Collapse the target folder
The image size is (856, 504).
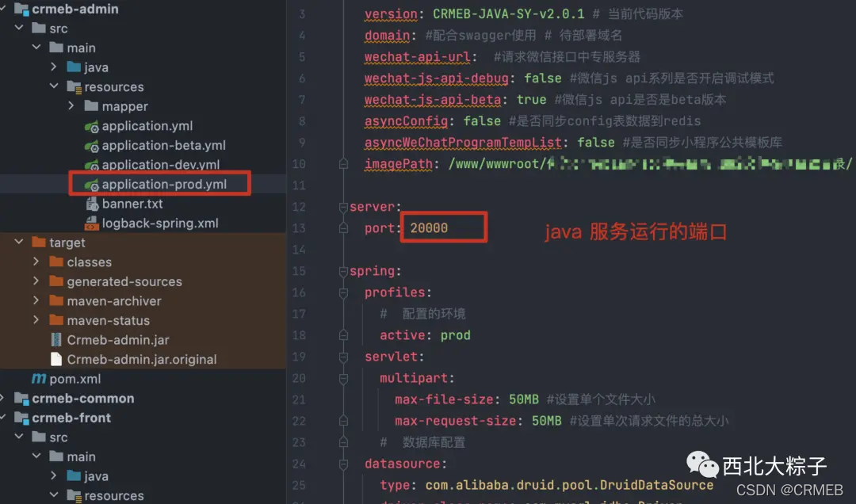pos(19,242)
